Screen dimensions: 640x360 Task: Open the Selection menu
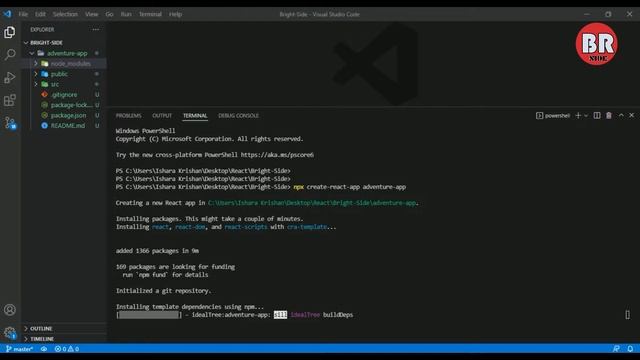65,14
